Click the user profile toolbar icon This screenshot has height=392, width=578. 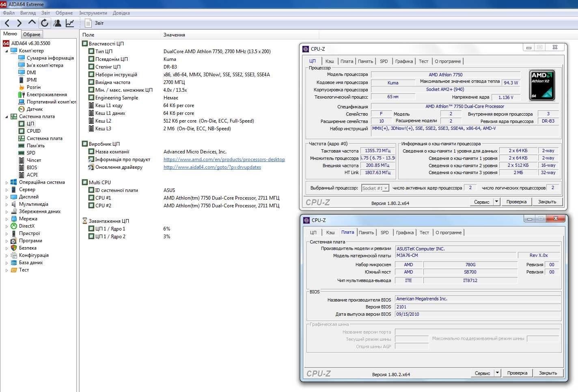click(x=58, y=23)
